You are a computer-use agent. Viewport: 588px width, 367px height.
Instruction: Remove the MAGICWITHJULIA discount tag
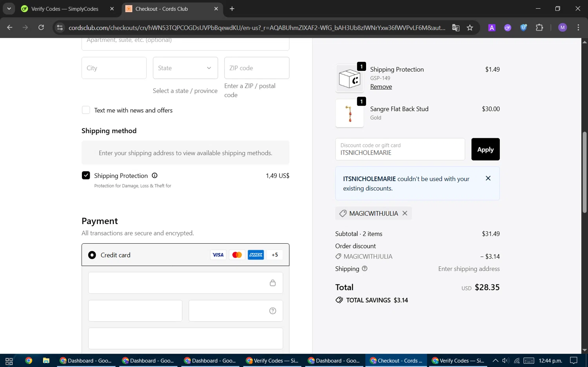[x=405, y=213]
